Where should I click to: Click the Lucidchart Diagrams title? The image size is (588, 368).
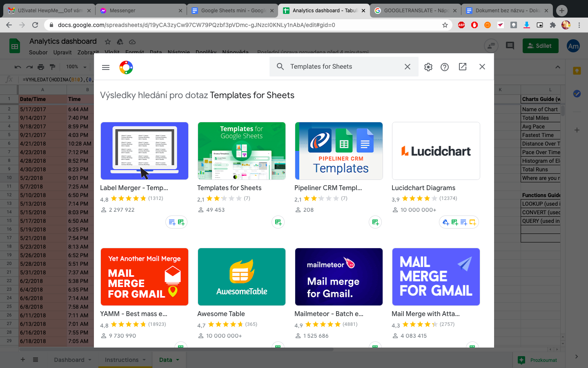tap(423, 188)
